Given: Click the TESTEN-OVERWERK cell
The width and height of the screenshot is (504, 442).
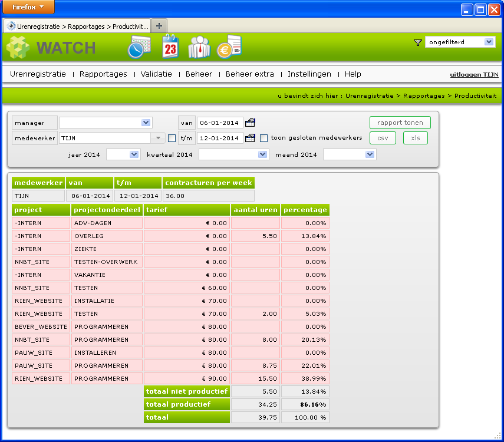Looking at the screenshot, I should (x=107, y=262).
